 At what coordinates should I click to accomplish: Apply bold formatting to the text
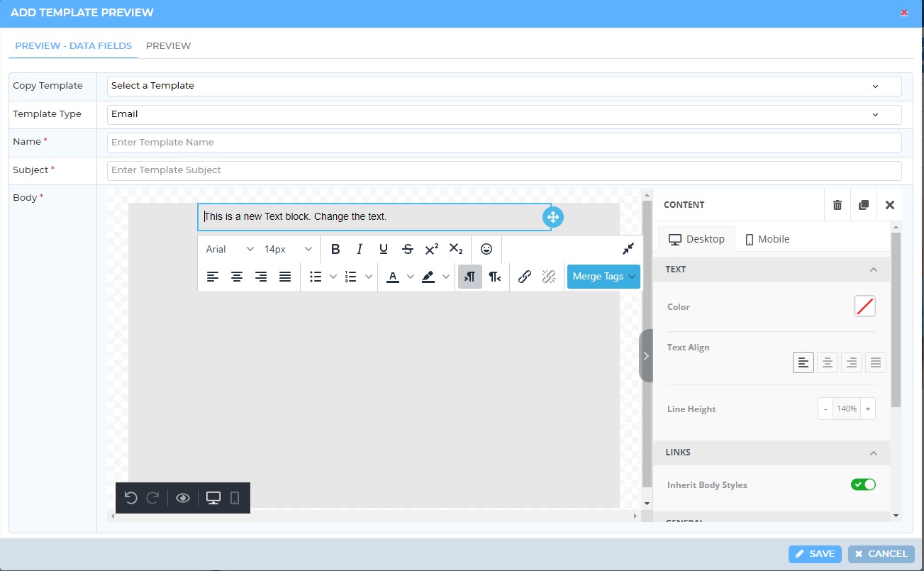(x=335, y=249)
